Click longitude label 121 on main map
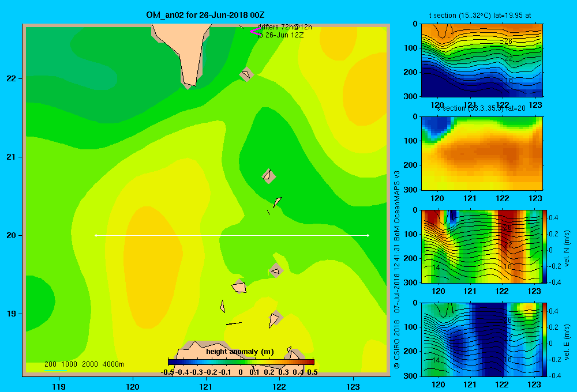The width and height of the screenshot is (577, 392). tap(206, 386)
